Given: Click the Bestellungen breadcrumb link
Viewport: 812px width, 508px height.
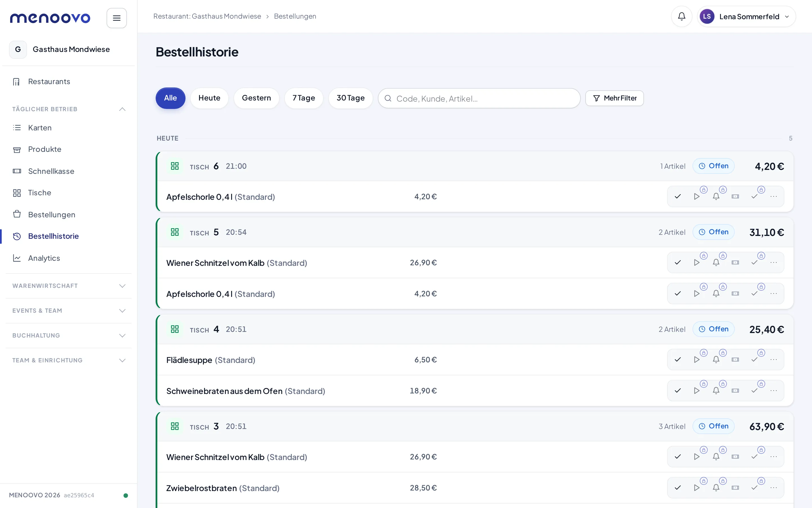Looking at the screenshot, I should [295, 16].
